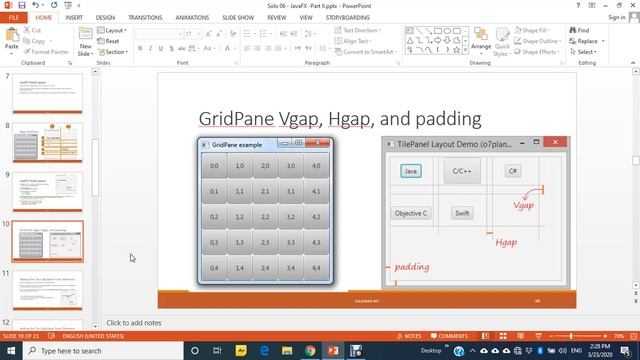Click Sign in link
Viewport: 640px width, 360px height.
(x=616, y=17)
